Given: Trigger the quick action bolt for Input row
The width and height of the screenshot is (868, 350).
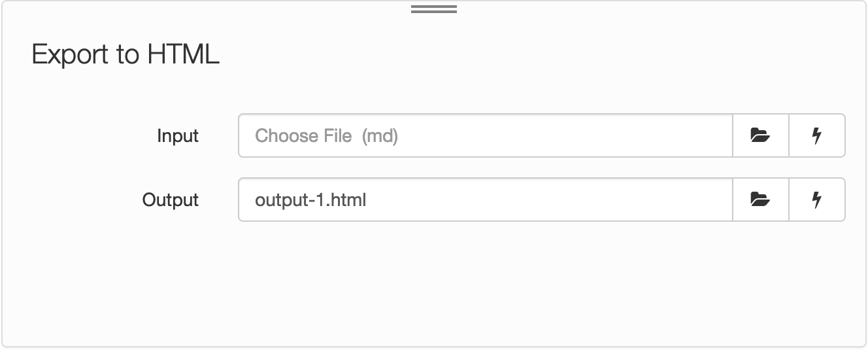Looking at the screenshot, I should click(816, 135).
